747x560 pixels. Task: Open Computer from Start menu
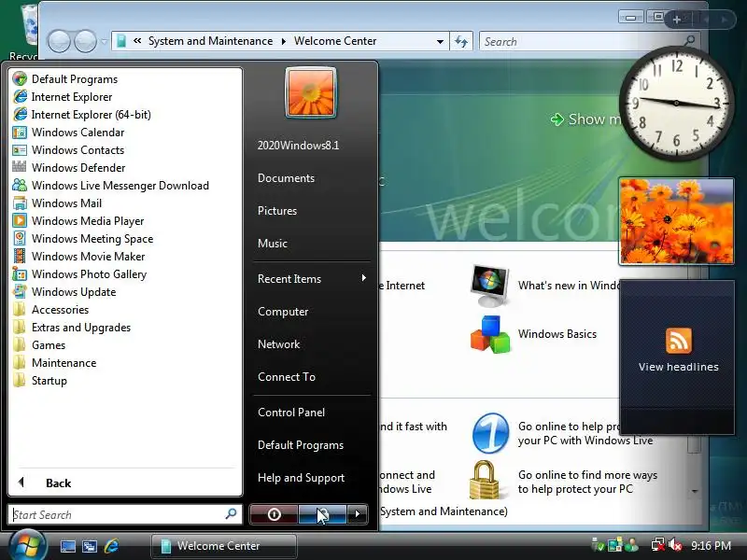pyautogui.click(x=283, y=312)
